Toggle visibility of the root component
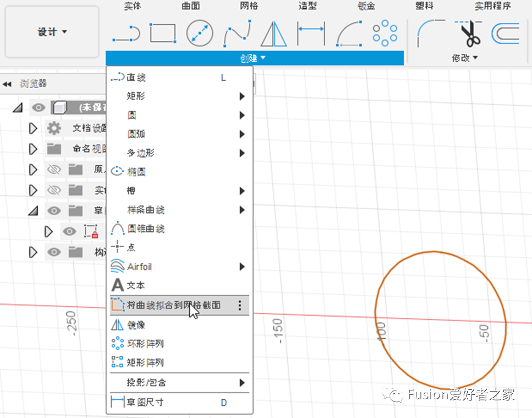The image size is (532, 418). [39, 108]
